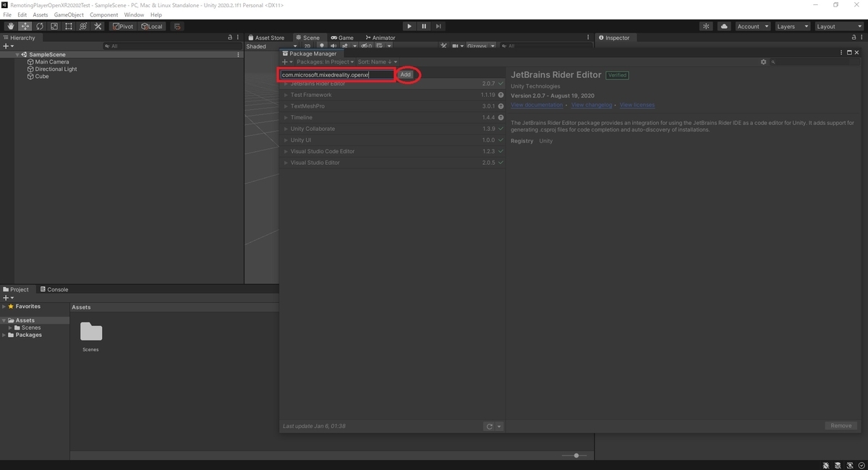
Task: Lock the Hierarchy panel
Action: click(230, 38)
